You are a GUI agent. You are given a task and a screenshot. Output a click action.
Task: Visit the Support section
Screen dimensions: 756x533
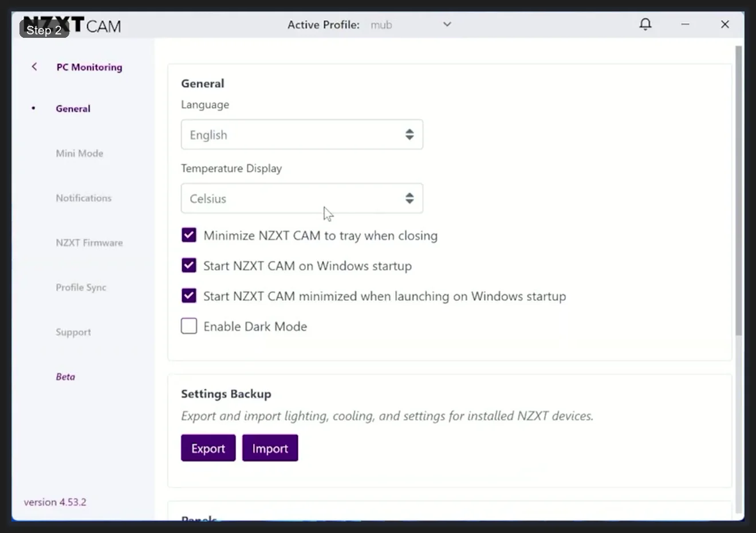tap(73, 332)
